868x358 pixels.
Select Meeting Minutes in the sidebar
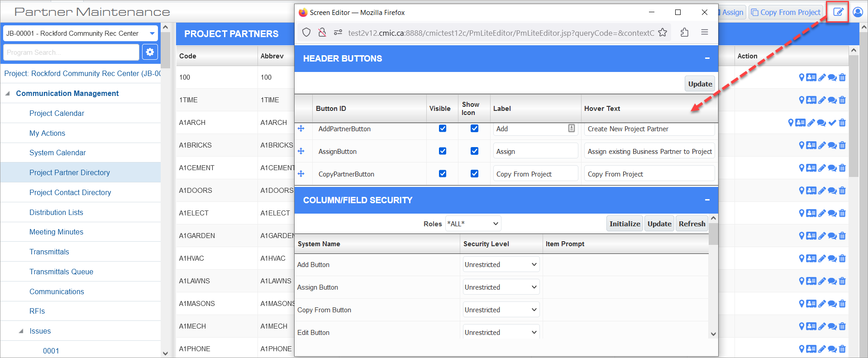[56, 232]
